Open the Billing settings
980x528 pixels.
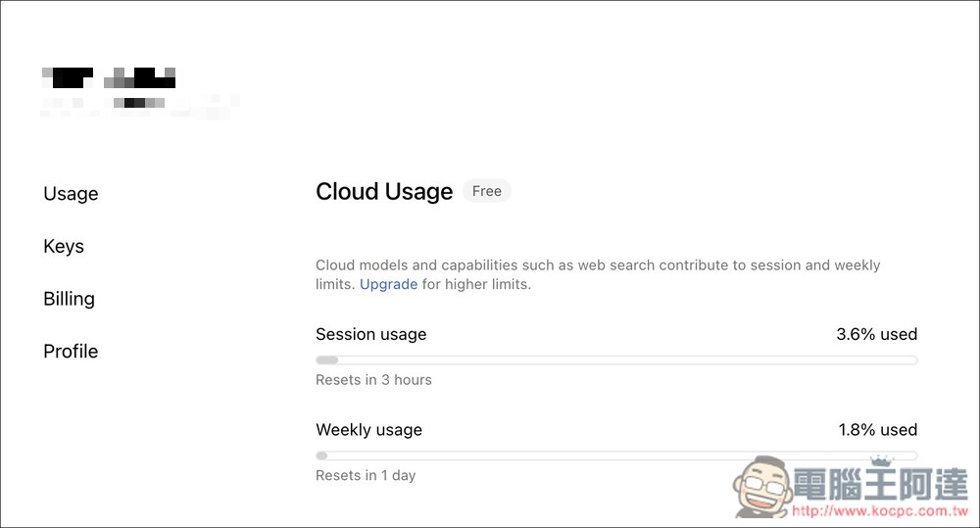[69, 299]
